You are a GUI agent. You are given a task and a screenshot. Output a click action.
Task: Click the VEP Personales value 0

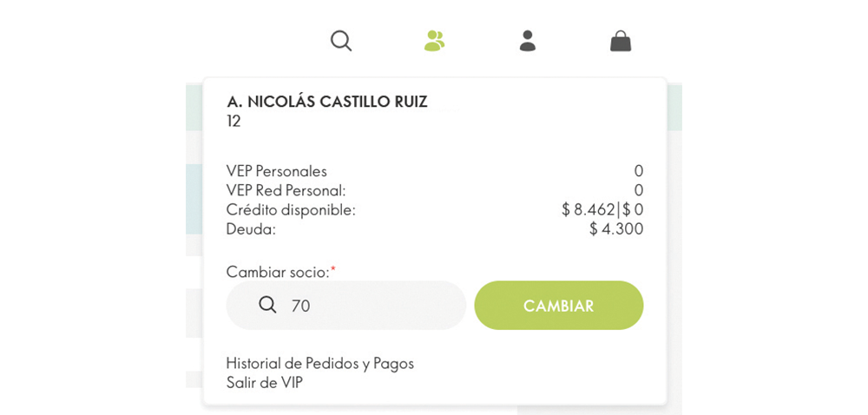[x=638, y=171]
